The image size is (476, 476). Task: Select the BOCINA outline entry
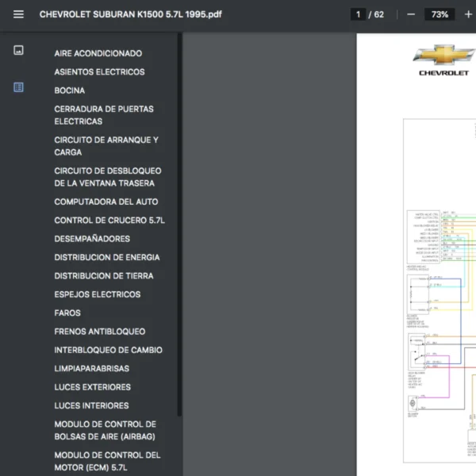(70, 90)
